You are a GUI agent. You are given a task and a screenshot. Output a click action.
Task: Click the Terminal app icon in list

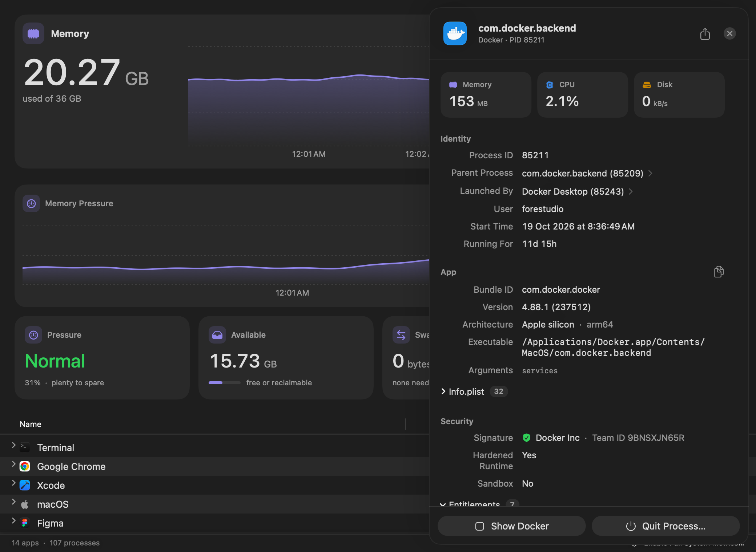25,447
